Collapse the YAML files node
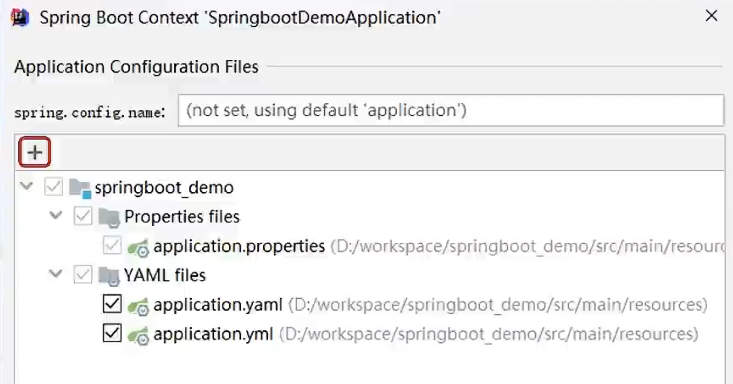Viewport: 733px width, 384px height. (56, 274)
